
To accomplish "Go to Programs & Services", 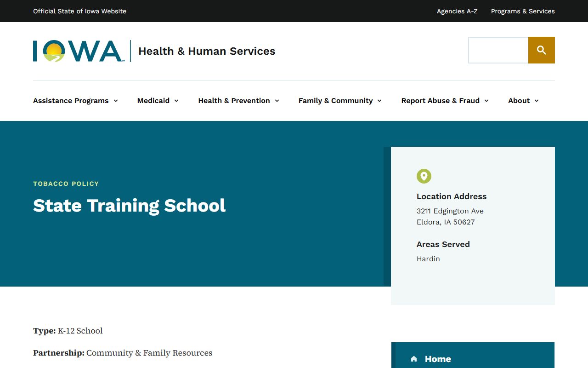I will (x=523, y=11).
